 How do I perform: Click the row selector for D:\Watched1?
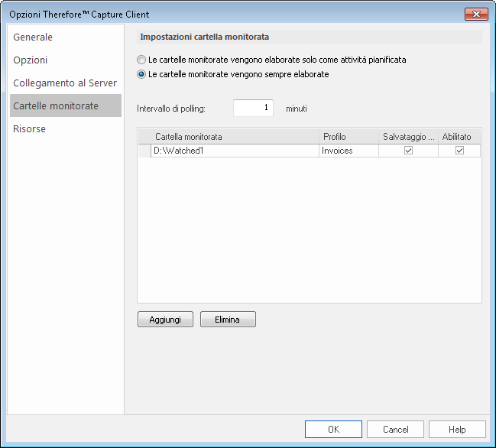pyautogui.click(x=144, y=151)
